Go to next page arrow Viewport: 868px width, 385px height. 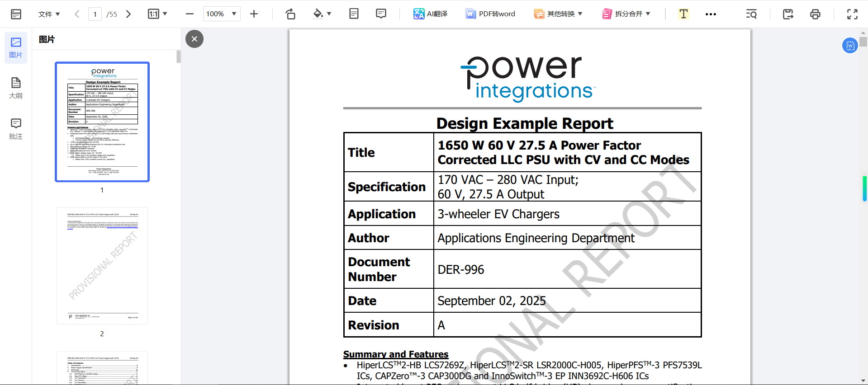click(x=128, y=14)
